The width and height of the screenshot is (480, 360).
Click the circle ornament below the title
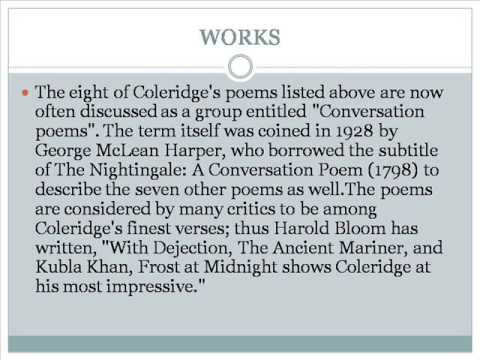tap(240, 66)
